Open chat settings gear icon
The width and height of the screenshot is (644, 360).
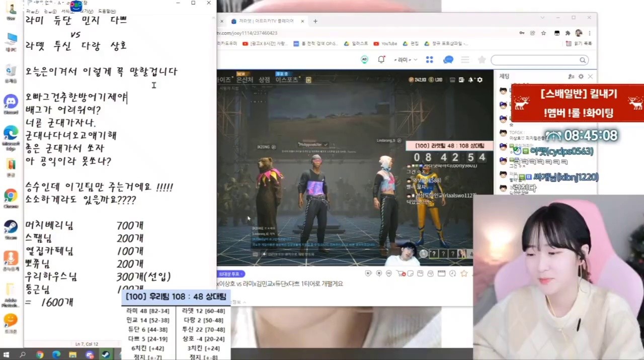pos(581,76)
